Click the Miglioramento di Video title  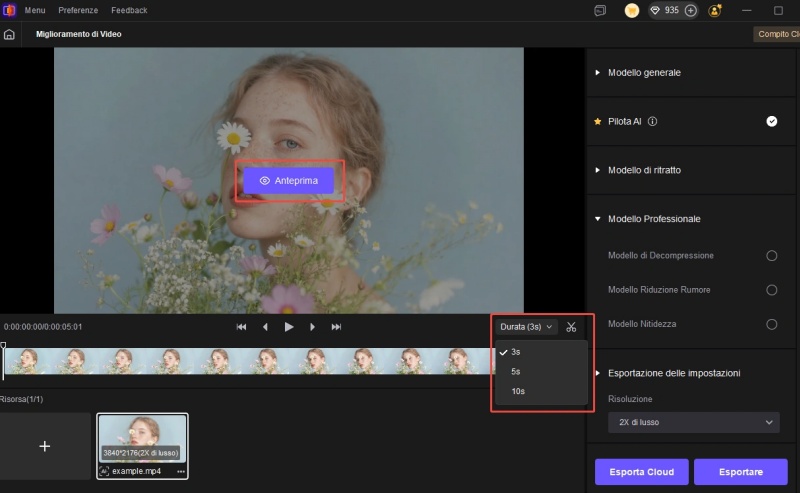tap(79, 34)
